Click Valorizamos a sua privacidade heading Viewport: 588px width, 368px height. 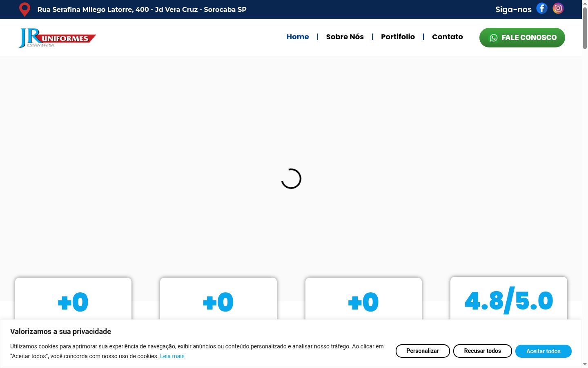point(60,332)
